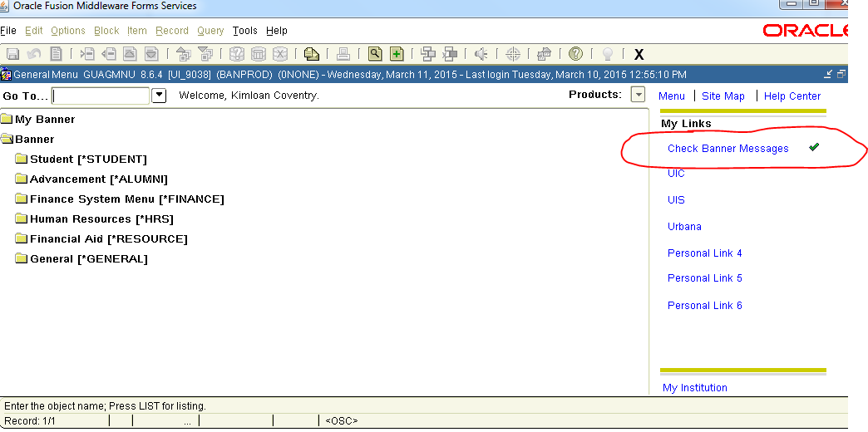Image resolution: width=868 pixels, height=432 pixels.
Task: Click the My Institution link
Action: pyautogui.click(x=695, y=388)
